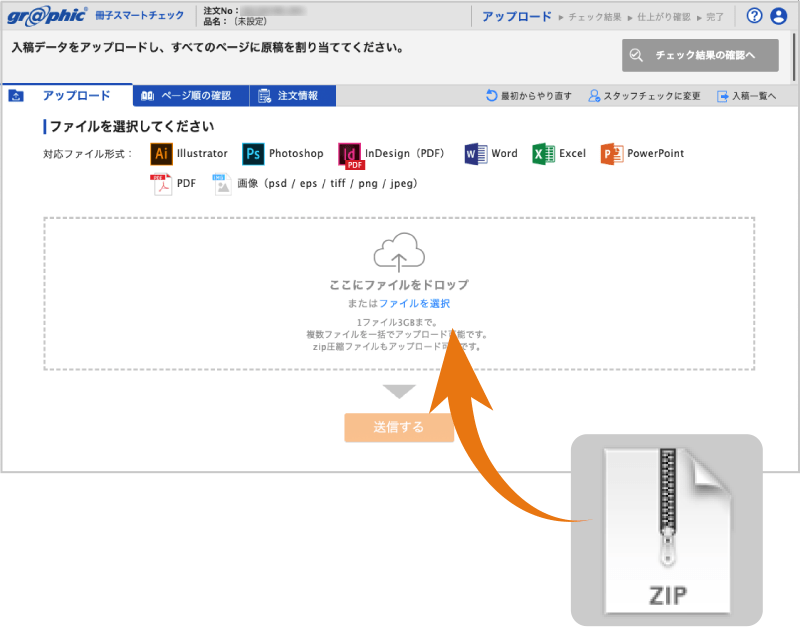This screenshot has width=800, height=628.
Task: Click the 冊子スマートチェック title text
Action: [x=139, y=15]
